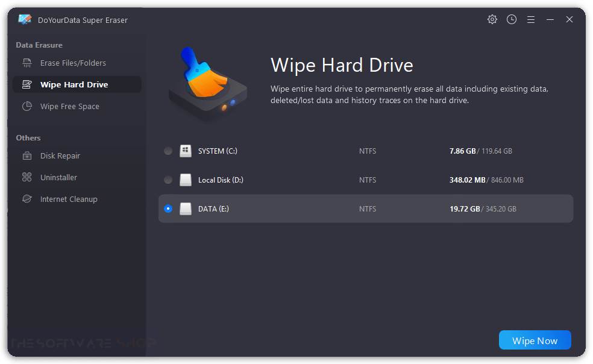Open settings via the gear icon
The image size is (593, 364).
pyautogui.click(x=492, y=19)
